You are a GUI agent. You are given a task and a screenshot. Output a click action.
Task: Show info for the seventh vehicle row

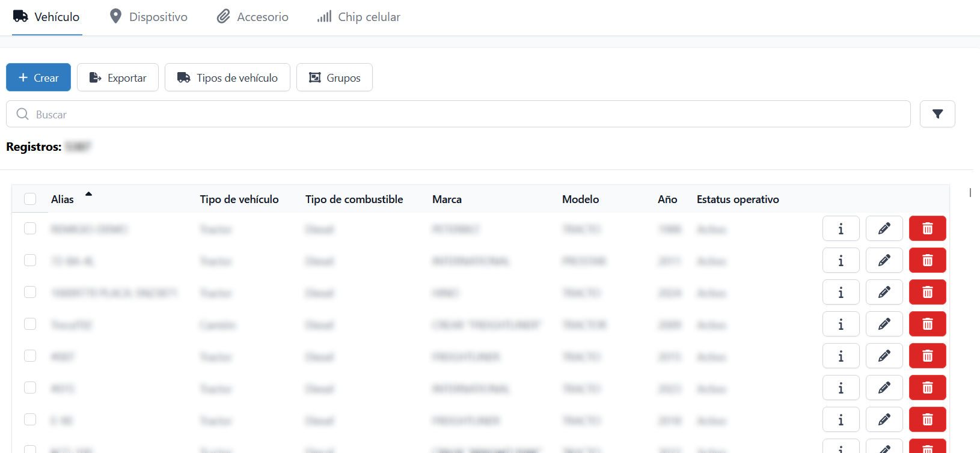click(x=841, y=419)
